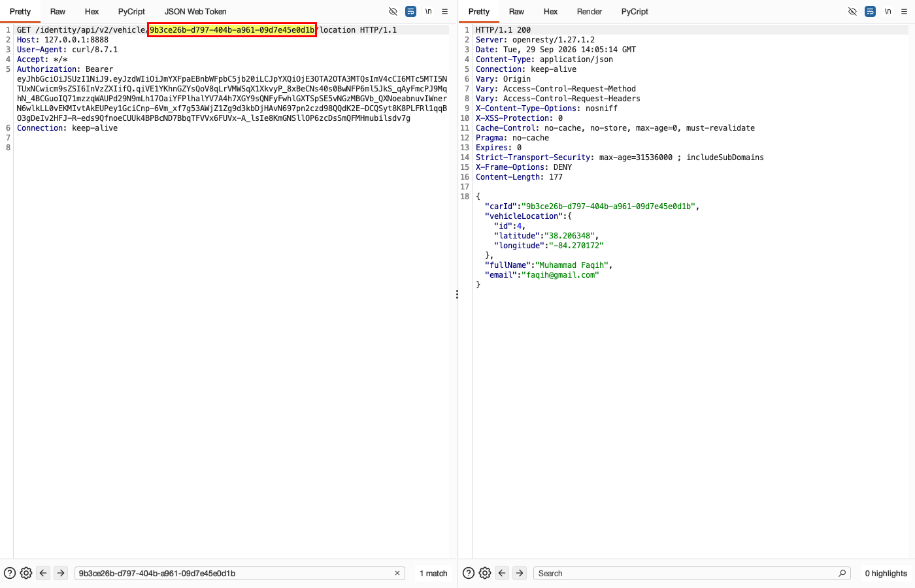Open the JSON Web Token tab

point(195,12)
